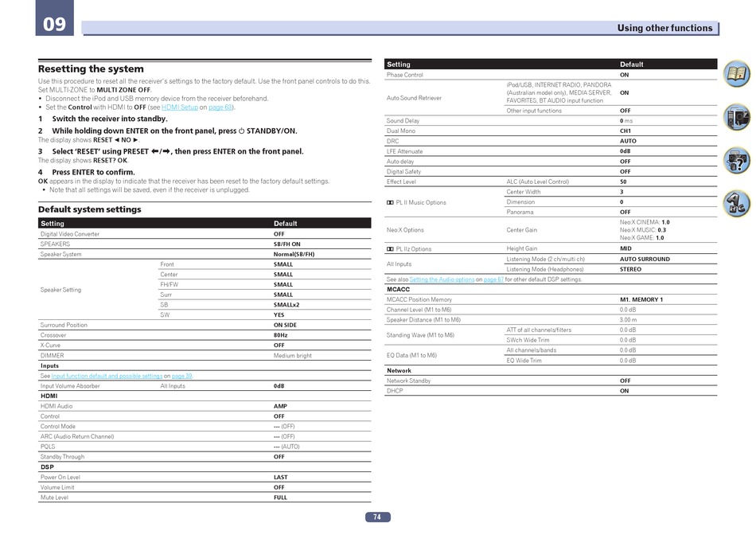This screenshot has height=535, width=756.
Task: Click the YES value for SW
Action: pos(279,315)
